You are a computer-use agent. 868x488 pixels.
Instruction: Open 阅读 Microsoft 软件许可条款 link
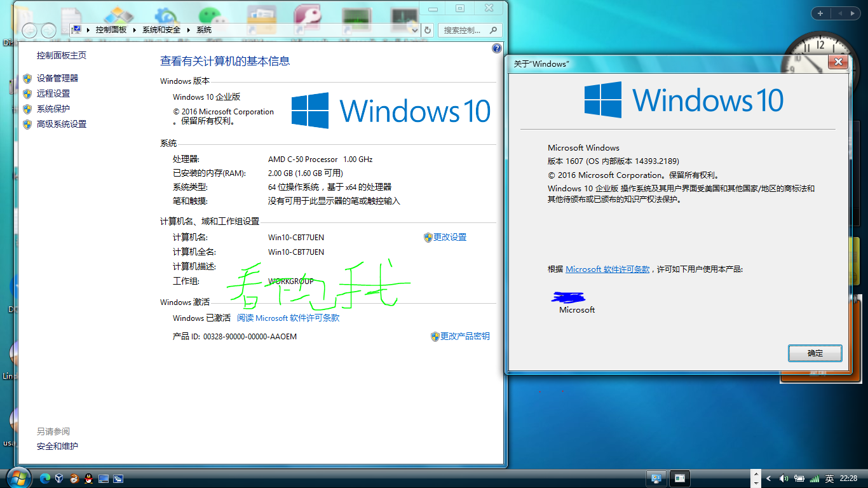click(288, 318)
